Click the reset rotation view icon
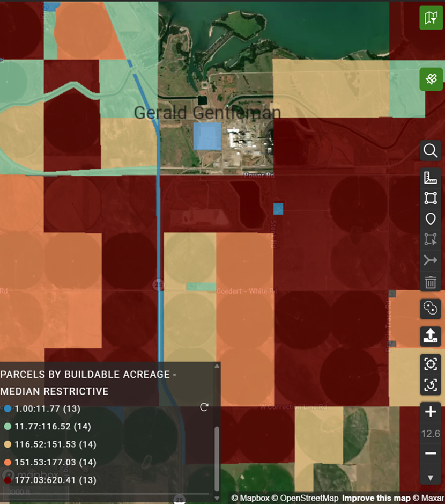 point(431,385)
